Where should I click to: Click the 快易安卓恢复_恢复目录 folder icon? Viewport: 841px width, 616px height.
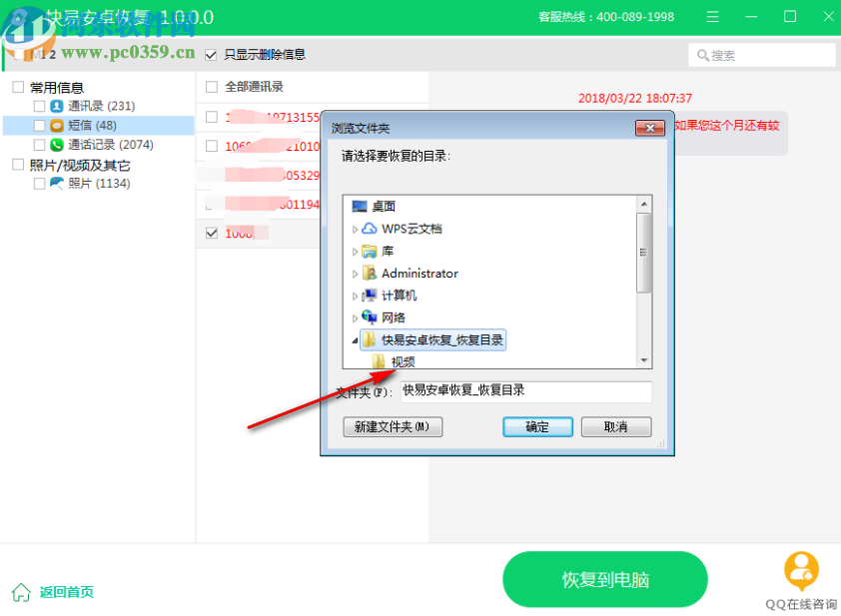point(369,339)
